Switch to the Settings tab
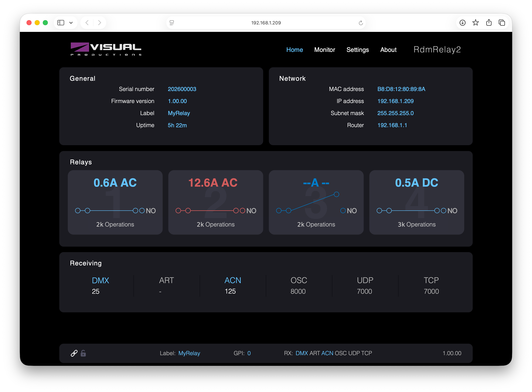Viewport: 532px width, 392px height. [x=357, y=50]
